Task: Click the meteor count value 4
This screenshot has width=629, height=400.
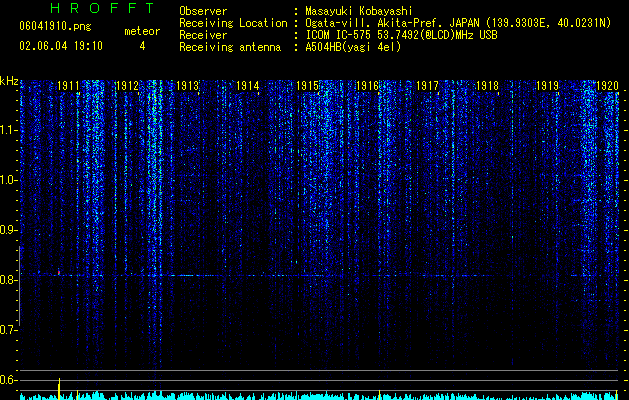Action: 142,46
